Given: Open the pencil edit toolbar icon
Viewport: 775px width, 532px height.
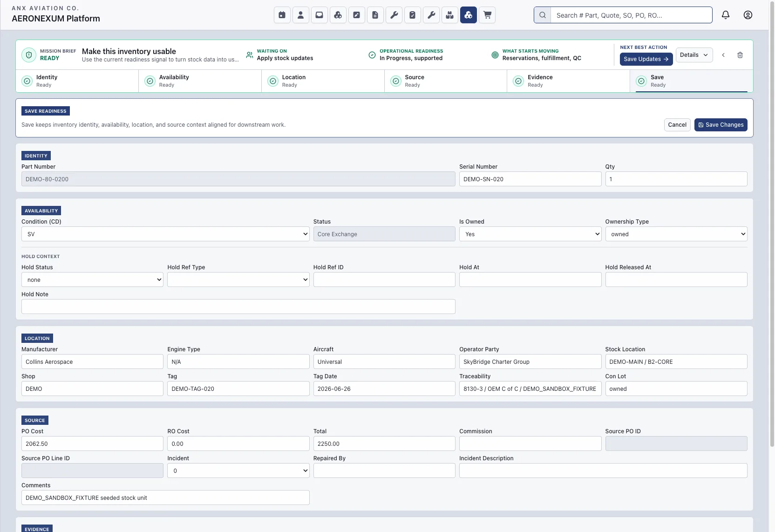Looking at the screenshot, I should point(356,15).
